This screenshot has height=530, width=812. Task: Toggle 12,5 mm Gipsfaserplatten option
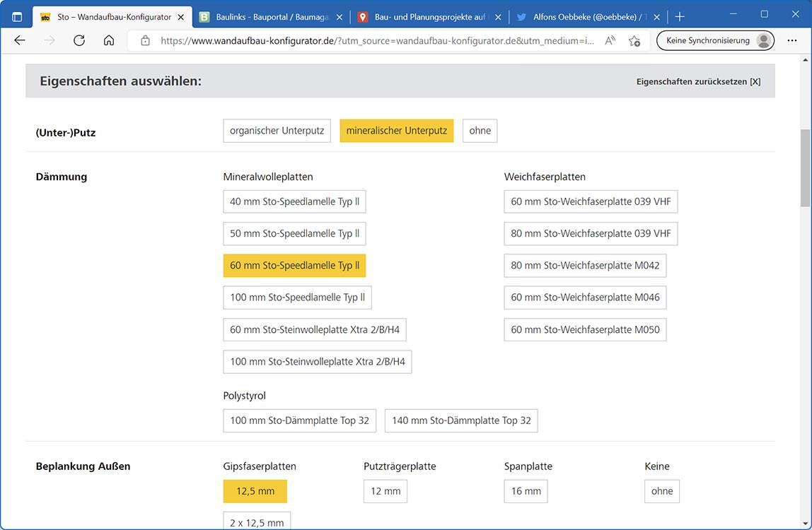pyautogui.click(x=255, y=491)
